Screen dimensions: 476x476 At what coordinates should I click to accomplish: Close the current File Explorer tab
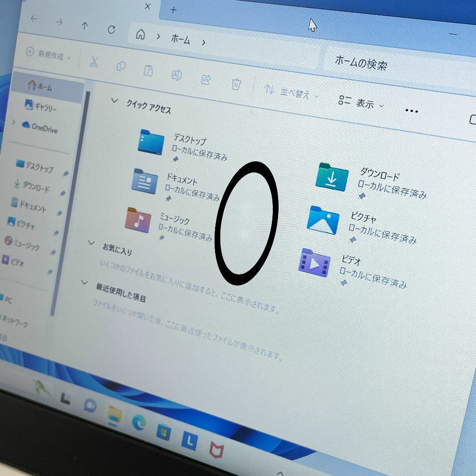(148, 6)
